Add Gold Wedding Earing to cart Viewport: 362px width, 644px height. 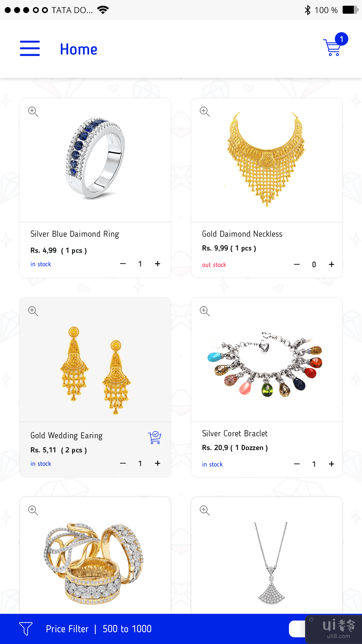[155, 437]
